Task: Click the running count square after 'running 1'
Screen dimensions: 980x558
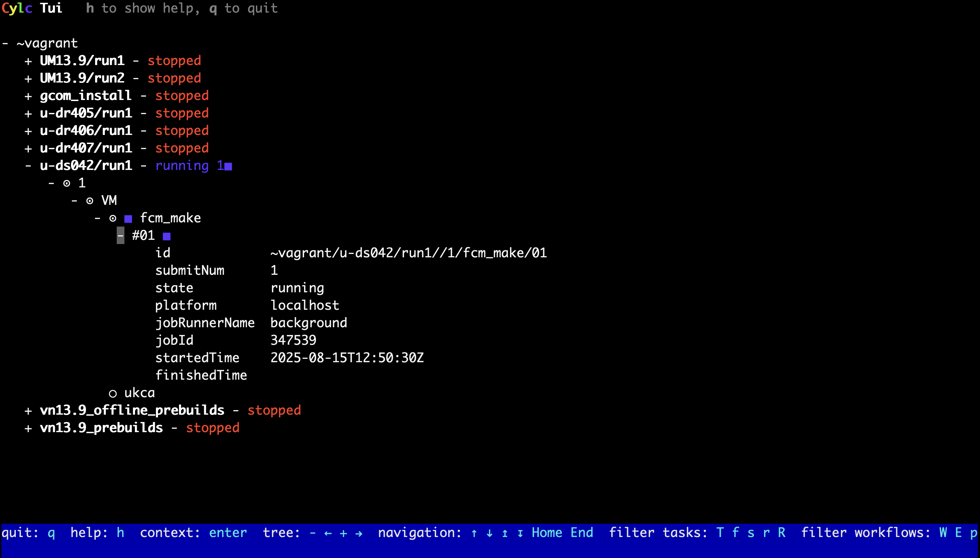Action: click(x=228, y=166)
